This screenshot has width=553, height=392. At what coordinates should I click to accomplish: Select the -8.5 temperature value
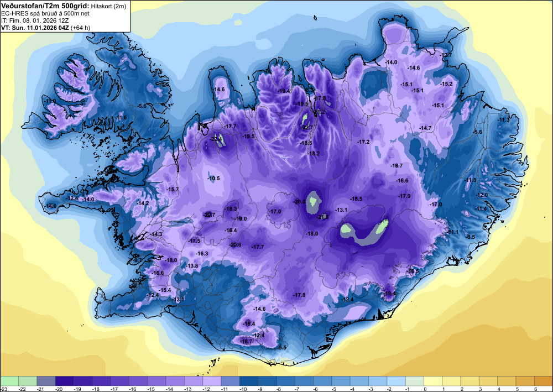pyautogui.click(x=471, y=237)
